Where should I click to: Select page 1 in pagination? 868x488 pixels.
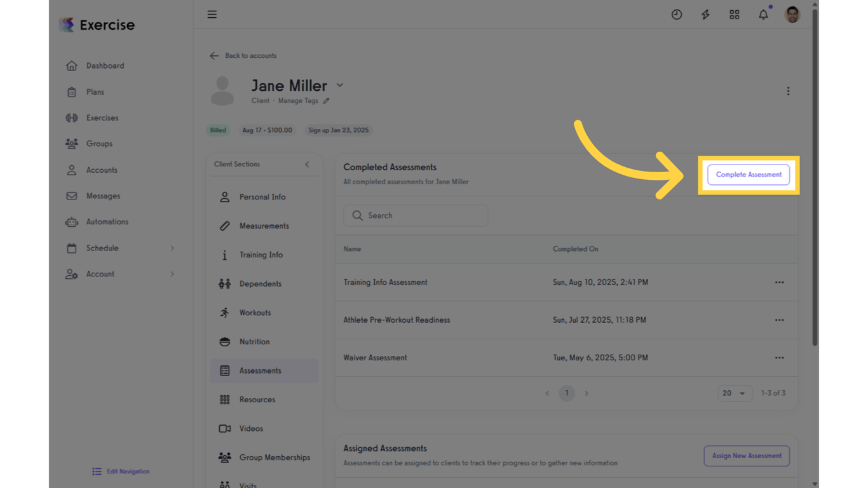click(567, 393)
